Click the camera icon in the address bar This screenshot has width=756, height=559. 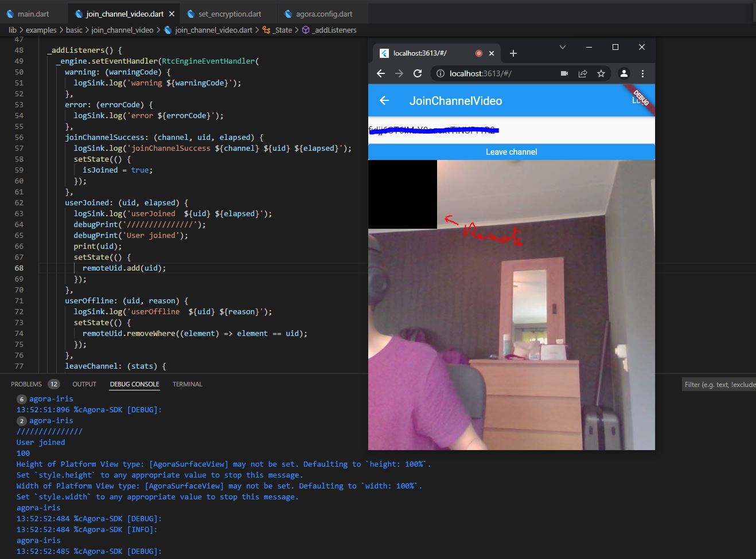pyautogui.click(x=564, y=73)
